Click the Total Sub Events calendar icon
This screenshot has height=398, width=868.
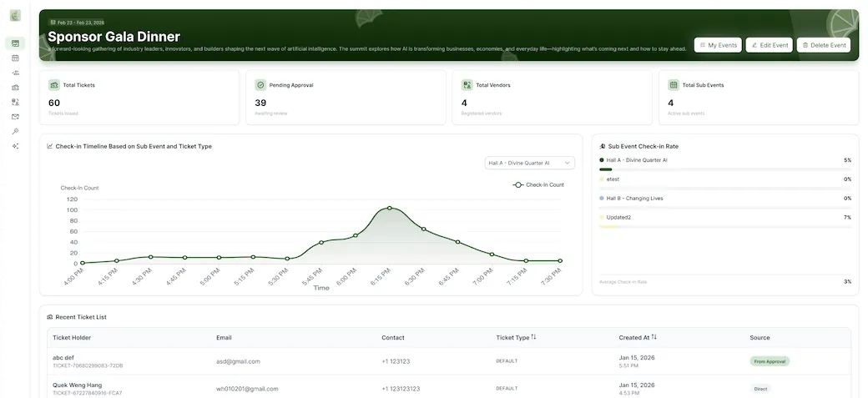pyautogui.click(x=674, y=85)
